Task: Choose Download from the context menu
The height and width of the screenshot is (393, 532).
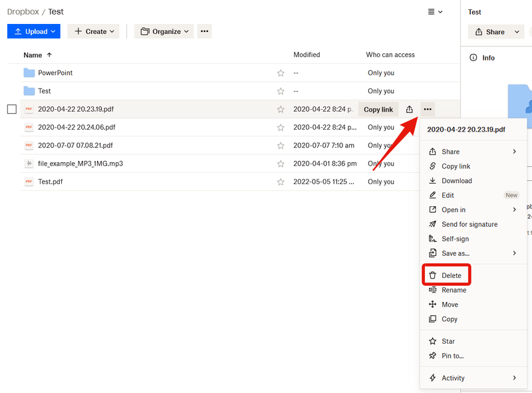Action: pyautogui.click(x=456, y=181)
